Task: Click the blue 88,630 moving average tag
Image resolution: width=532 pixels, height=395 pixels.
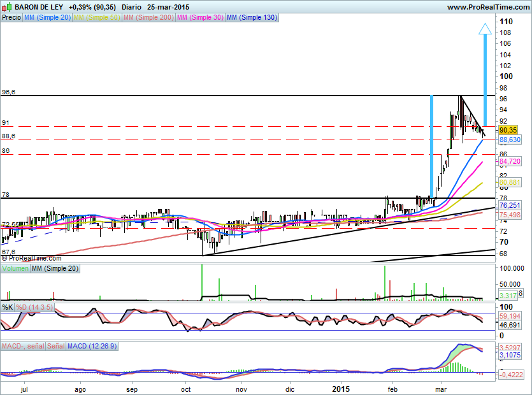Action: click(510, 140)
